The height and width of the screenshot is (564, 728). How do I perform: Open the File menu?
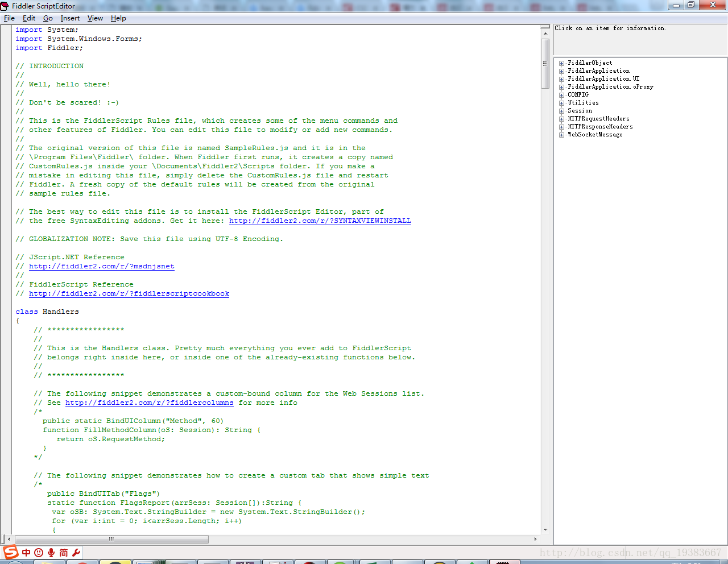coord(9,18)
